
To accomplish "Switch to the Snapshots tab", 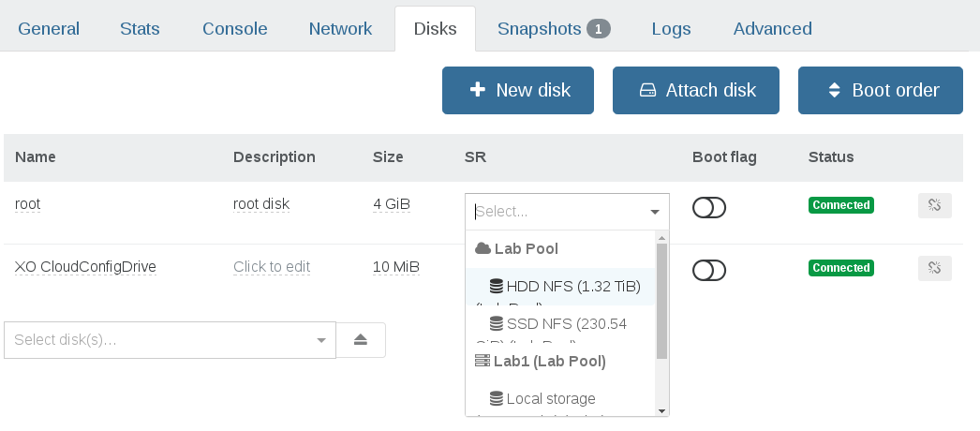I will point(553,28).
